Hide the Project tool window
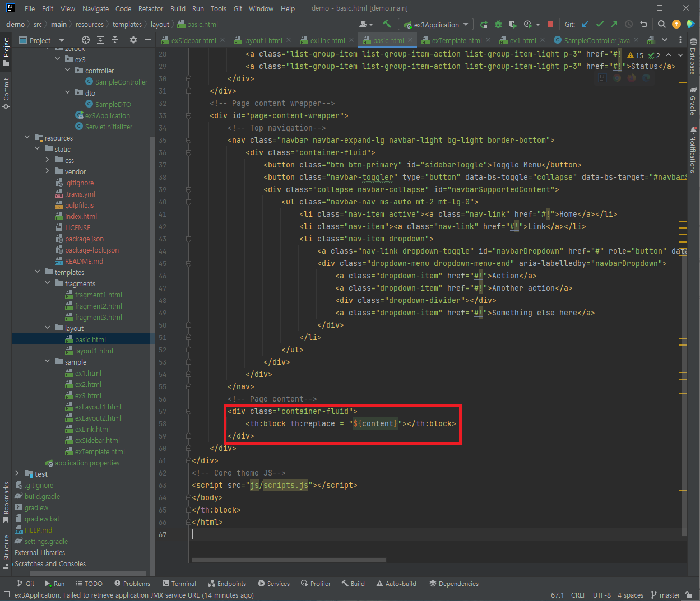700x601 pixels. (x=148, y=40)
